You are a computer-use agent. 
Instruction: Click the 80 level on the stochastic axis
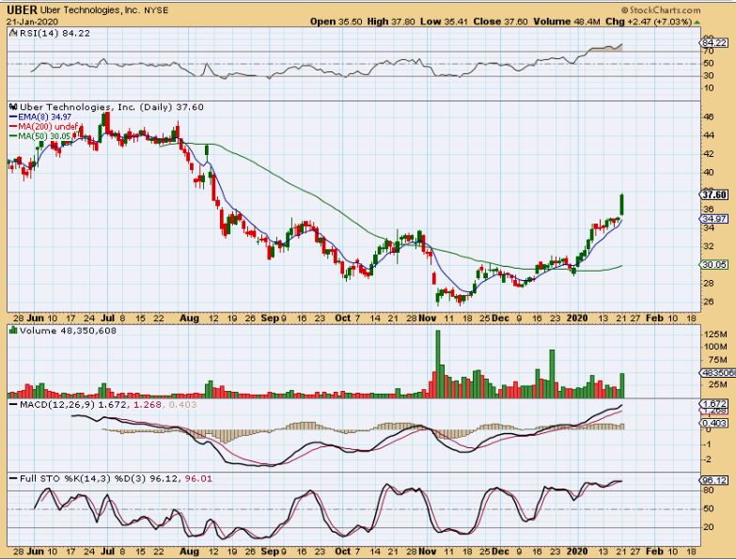[x=709, y=490]
